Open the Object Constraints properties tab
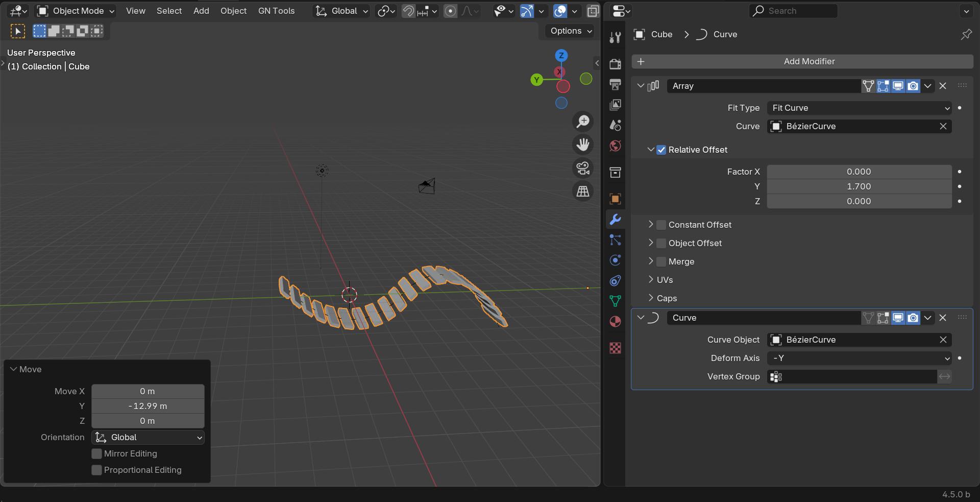The image size is (980, 502). click(615, 280)
